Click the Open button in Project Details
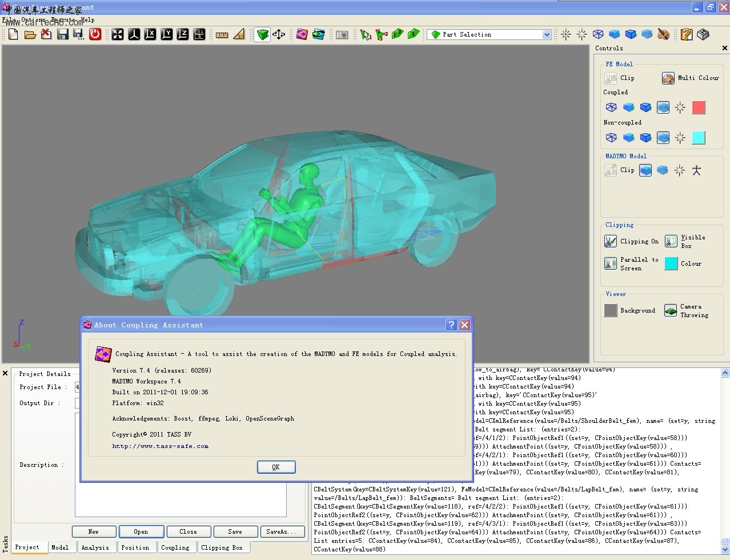 pos(141,531)
